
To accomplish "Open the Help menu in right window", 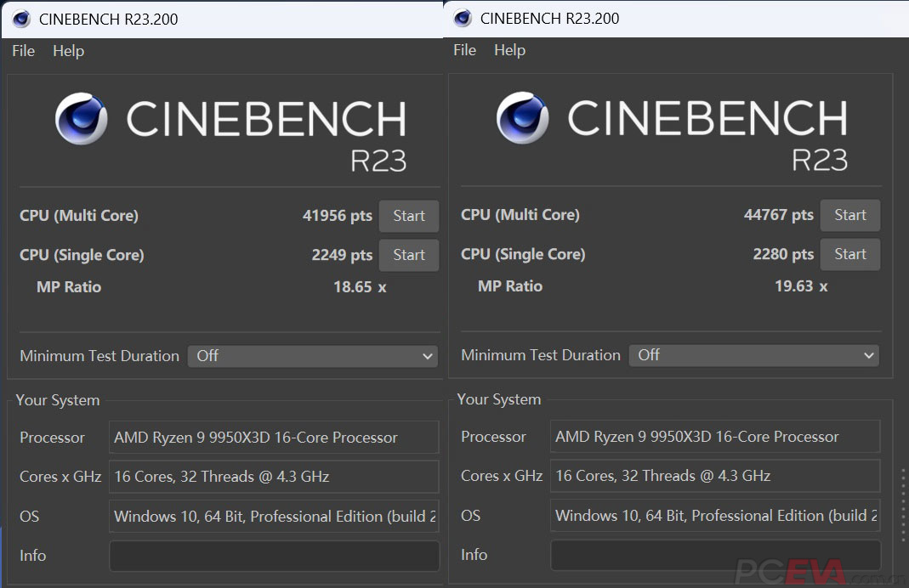I will point(509,50).
